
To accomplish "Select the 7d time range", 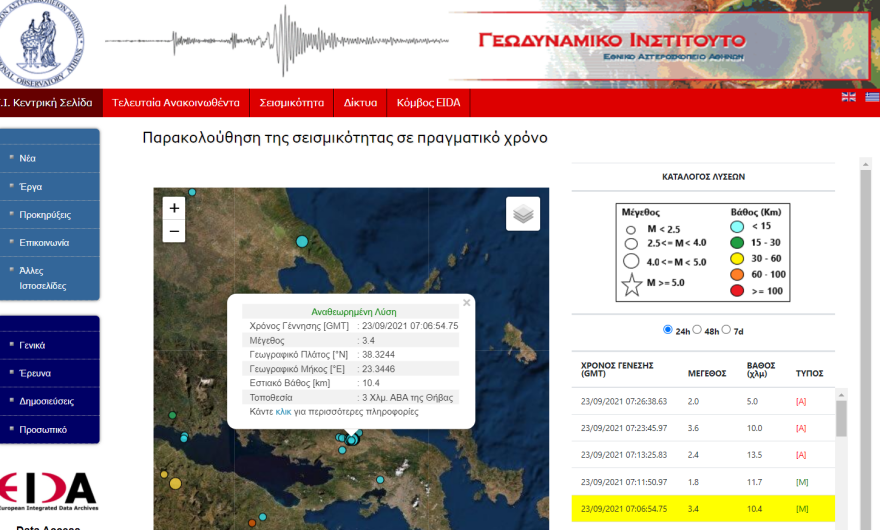I will tap(726, 330).
